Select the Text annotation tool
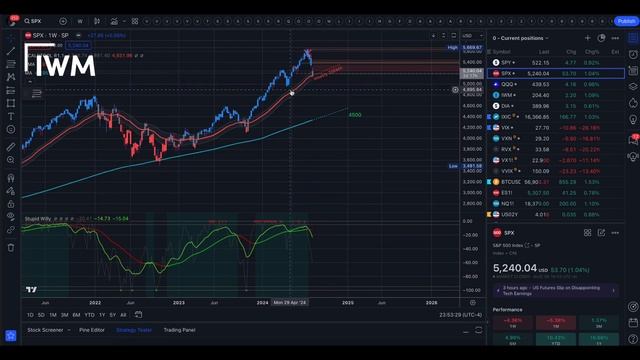The image size is (640, 360). coord(11,116)
